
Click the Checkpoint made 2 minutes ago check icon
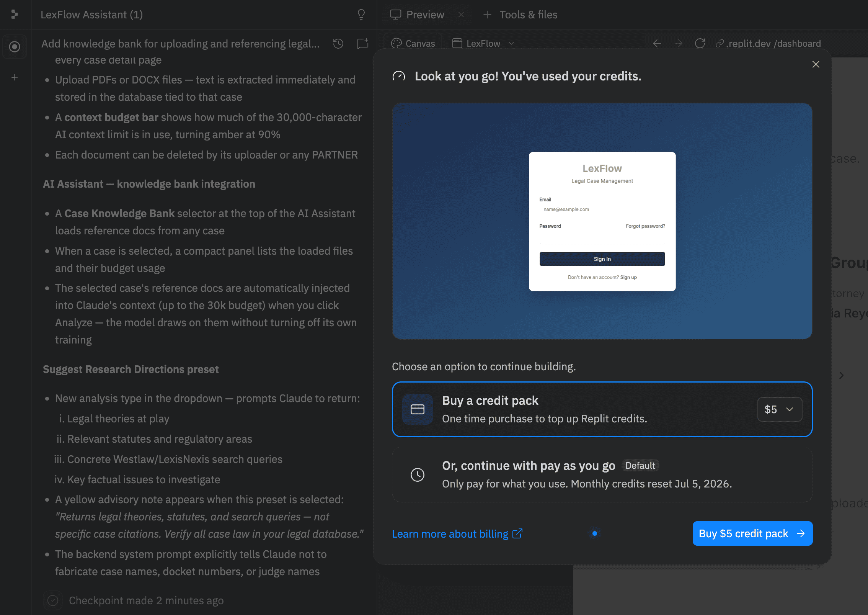pyautogui.click(x=53, y=600)
